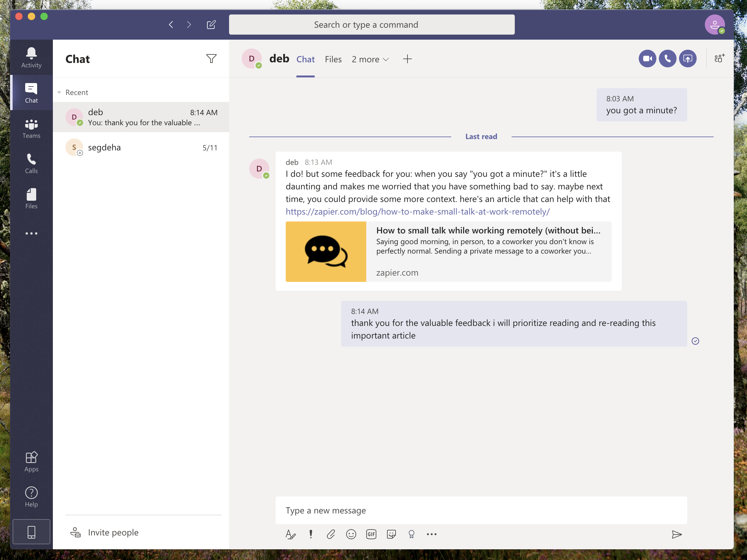Open the yellow chat-bubble article thumbnail

(x=326, y=251)
